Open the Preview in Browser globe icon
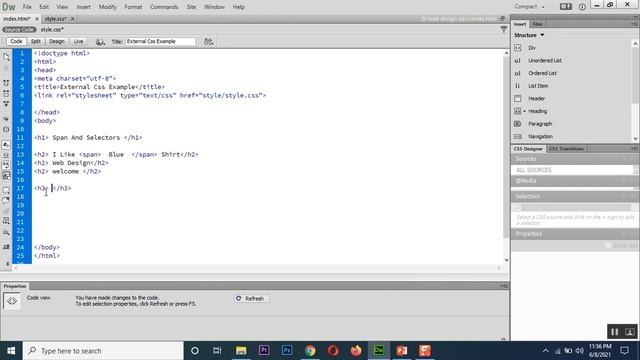The height and width of the screenshot is (360, 640). [100, 42]
